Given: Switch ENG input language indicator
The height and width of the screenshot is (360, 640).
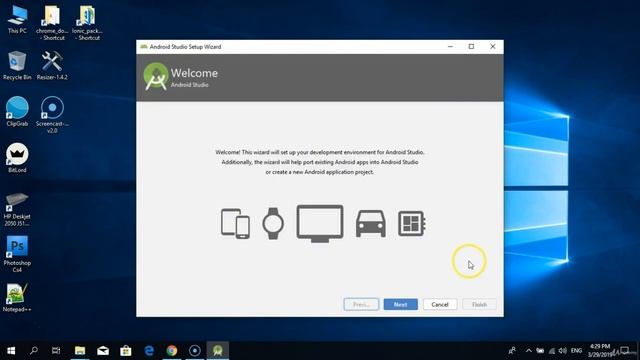Looking at the screenshot, I should point(576,351).
